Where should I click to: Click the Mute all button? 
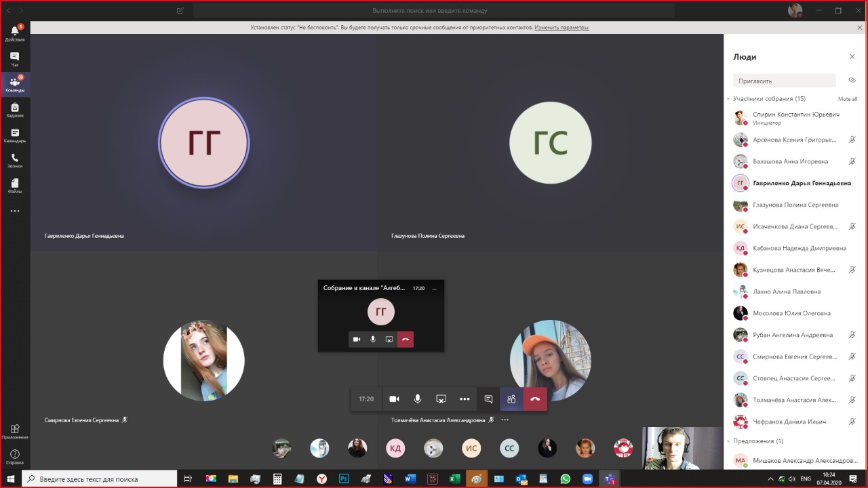(x=847, y=99)
